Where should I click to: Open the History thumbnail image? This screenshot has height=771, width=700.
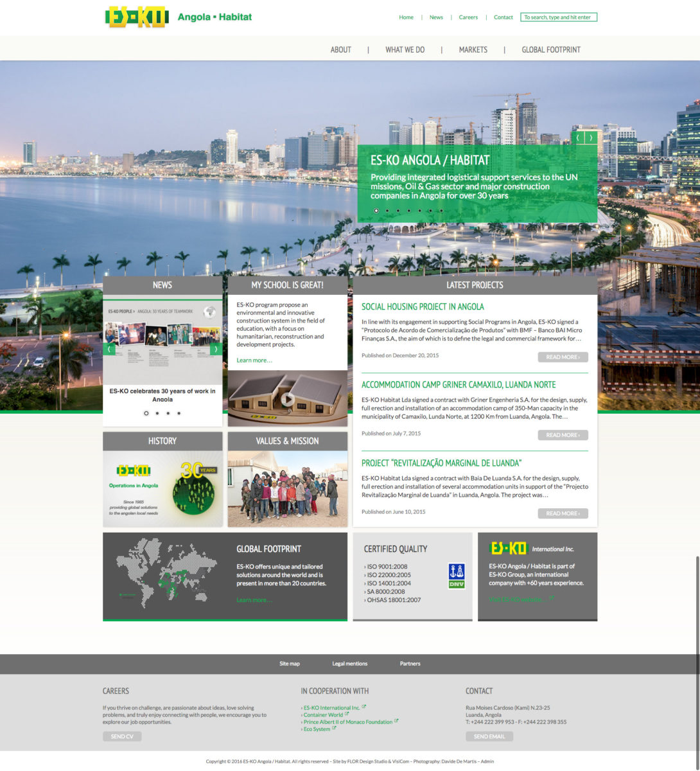[162, 489]
